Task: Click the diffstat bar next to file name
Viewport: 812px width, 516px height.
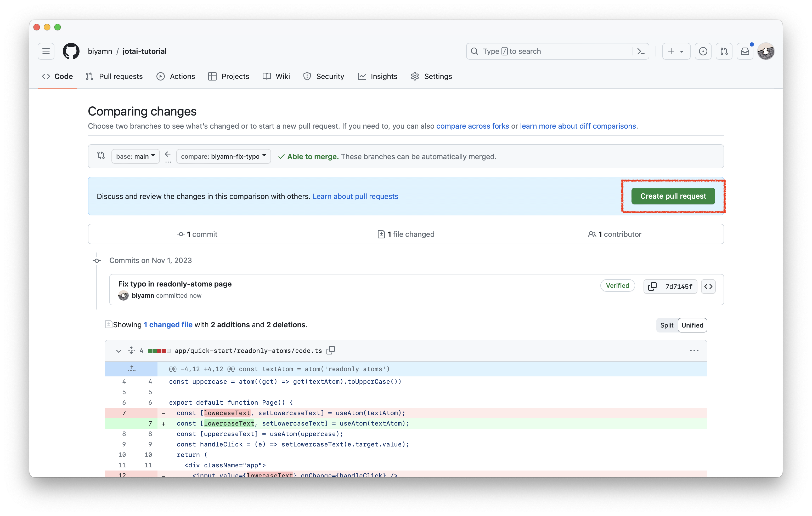Action: coord(159,351)
